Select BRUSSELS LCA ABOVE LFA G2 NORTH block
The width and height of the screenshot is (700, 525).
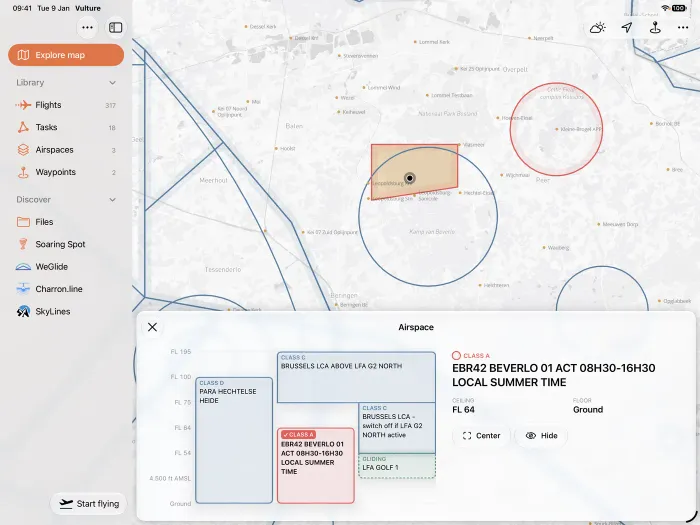coord(356,377)
